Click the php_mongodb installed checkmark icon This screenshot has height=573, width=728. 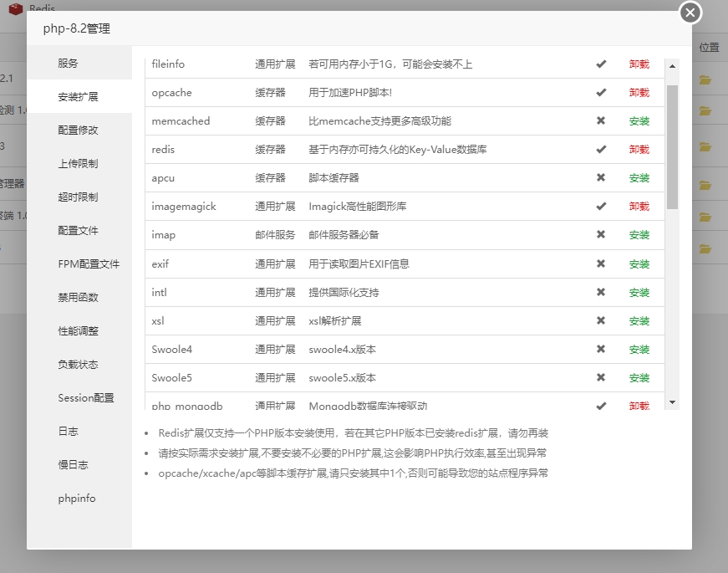[x=601, y=406]
